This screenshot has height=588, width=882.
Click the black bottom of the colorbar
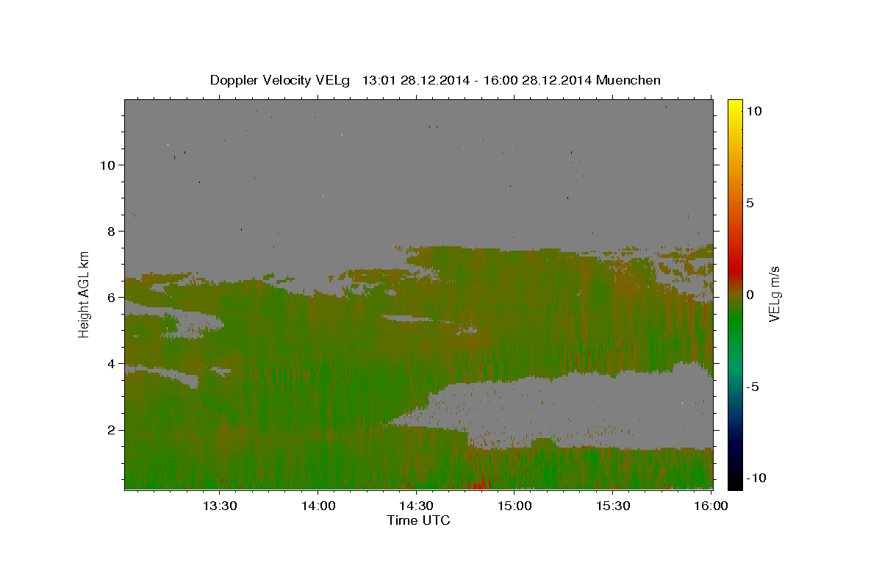click(x=735, y=481)
